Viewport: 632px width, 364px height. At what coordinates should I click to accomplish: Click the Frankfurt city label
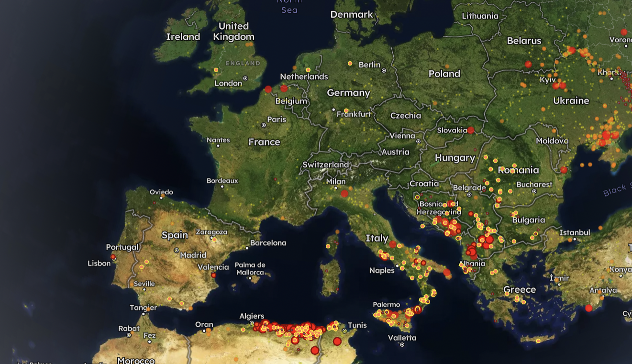[x=354, y=114]
